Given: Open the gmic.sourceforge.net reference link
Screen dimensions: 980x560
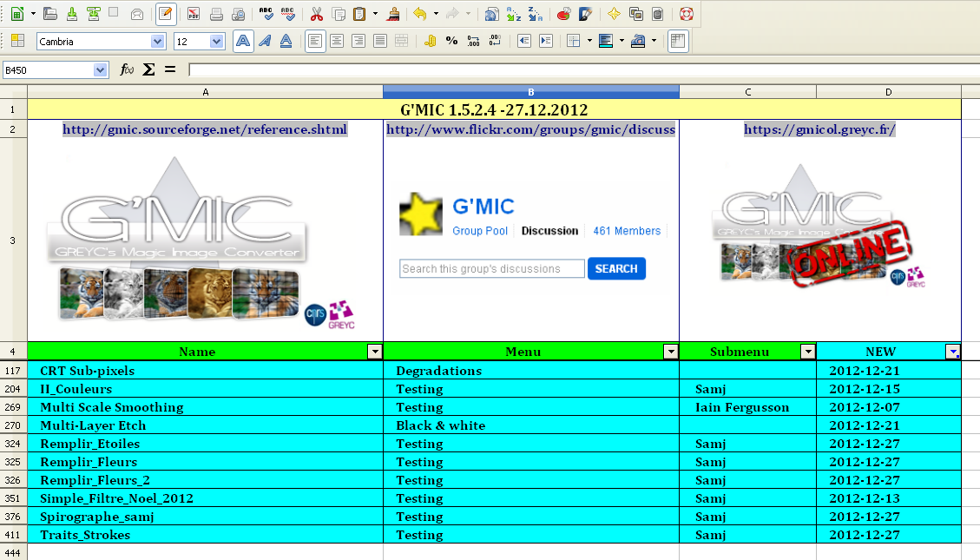Looking at the screenshot, I should pyautogui.click(x=205, y=129).
